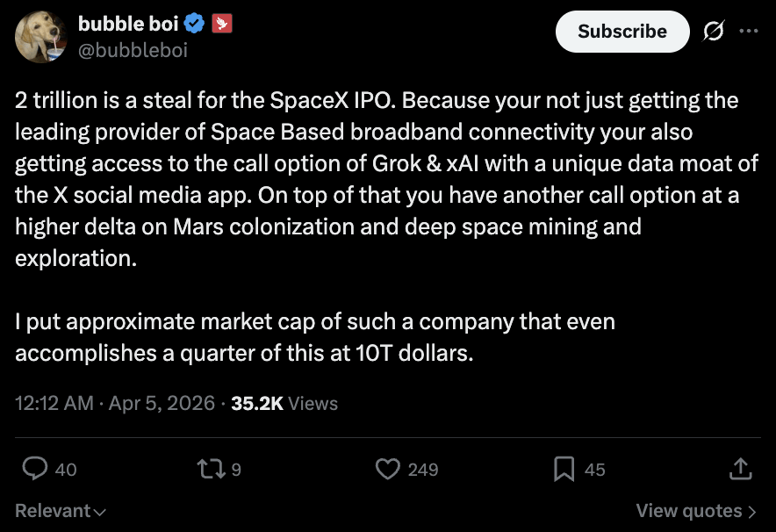The width and height of the screenshot is (776, 532).
Task: Click the red affiliate badge beside the name
Action: click(222, 23)
